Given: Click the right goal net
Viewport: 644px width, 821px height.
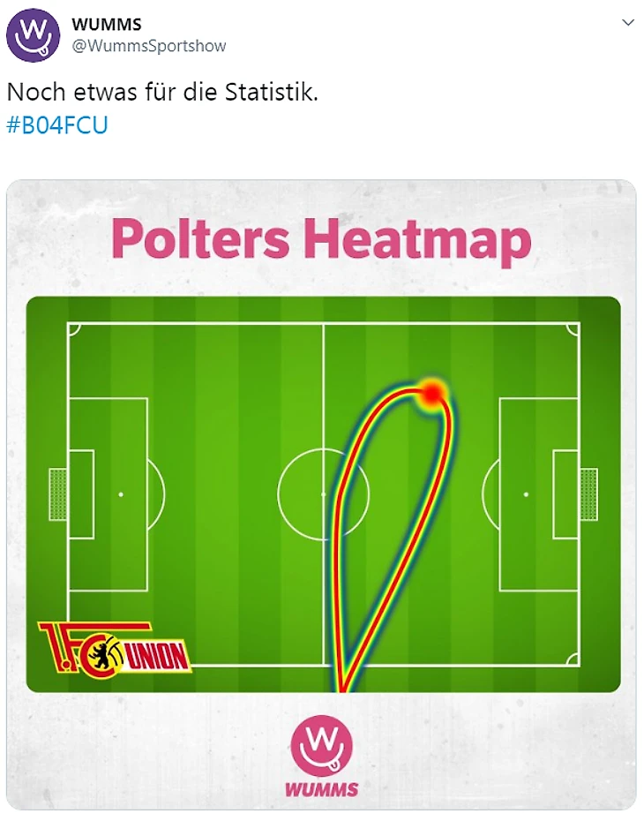Looking at the screenshot, I should pos(588,494).
